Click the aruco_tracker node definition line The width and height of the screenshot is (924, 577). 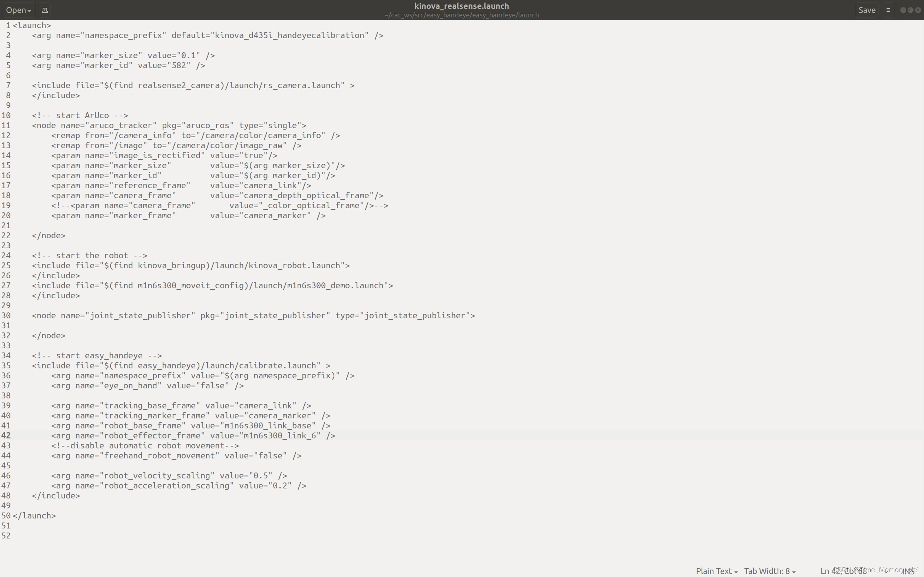tap(169, 125)
